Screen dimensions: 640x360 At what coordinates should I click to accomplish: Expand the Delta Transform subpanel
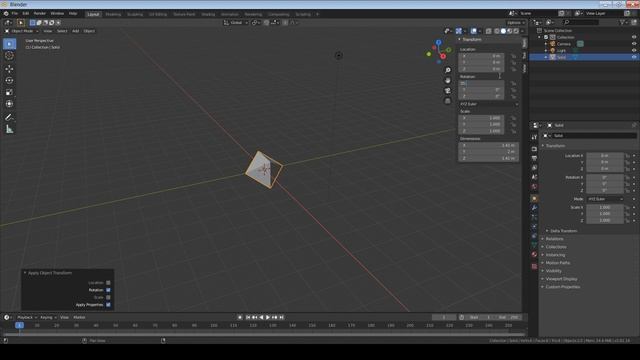563,231
